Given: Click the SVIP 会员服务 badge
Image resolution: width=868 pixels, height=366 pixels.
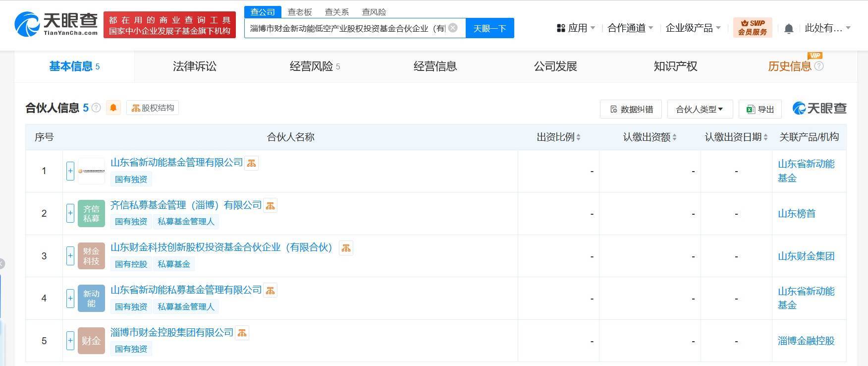Looking at the screenshot, I should 752,28.
